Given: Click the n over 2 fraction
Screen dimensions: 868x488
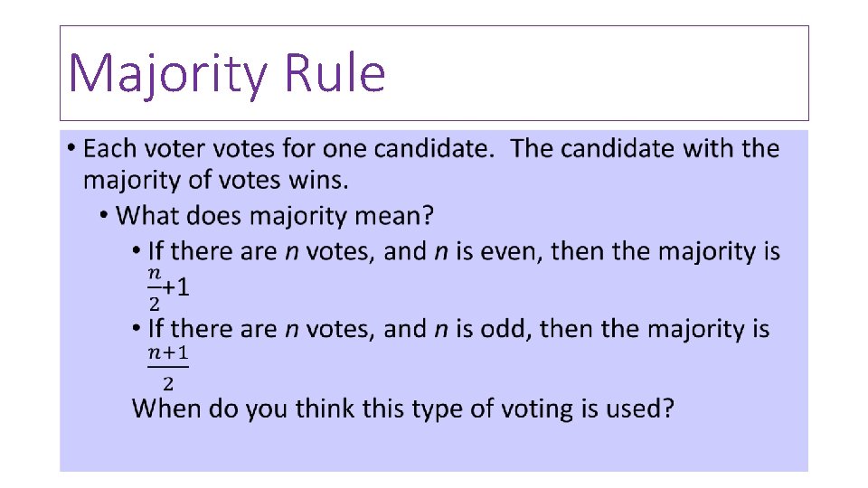Looking at the screenshot, I should pos(155,286).
